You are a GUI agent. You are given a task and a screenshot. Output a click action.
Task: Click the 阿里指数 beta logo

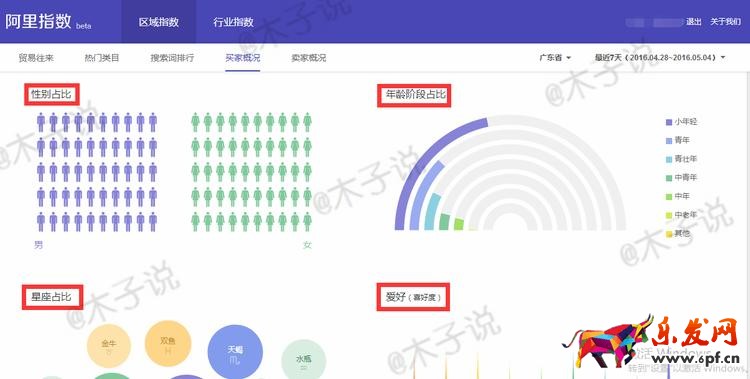pos(48,22)
